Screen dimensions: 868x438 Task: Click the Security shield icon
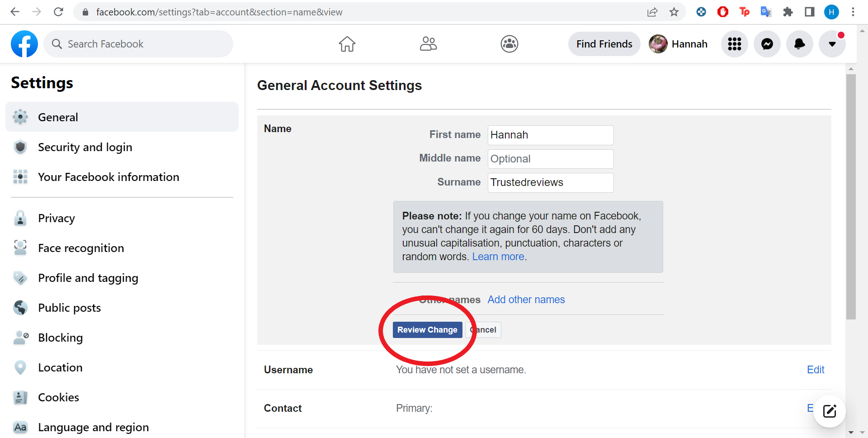point(20,147)
